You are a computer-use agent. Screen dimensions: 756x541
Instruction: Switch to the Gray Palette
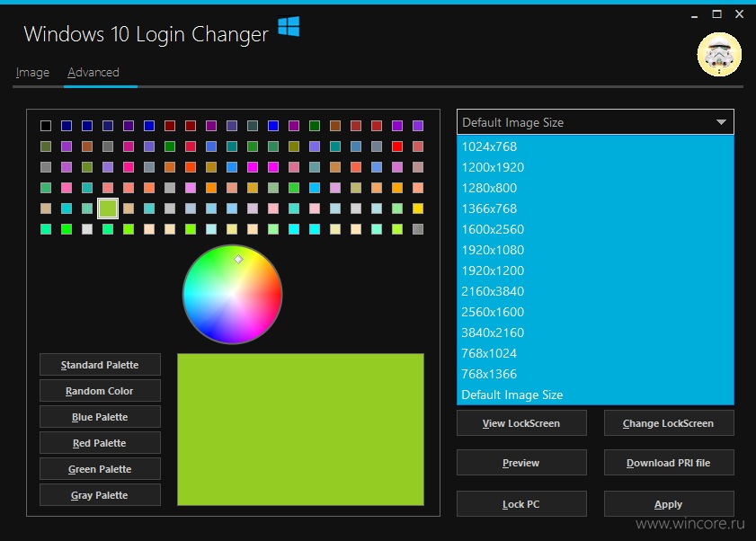tap(100, 495)
